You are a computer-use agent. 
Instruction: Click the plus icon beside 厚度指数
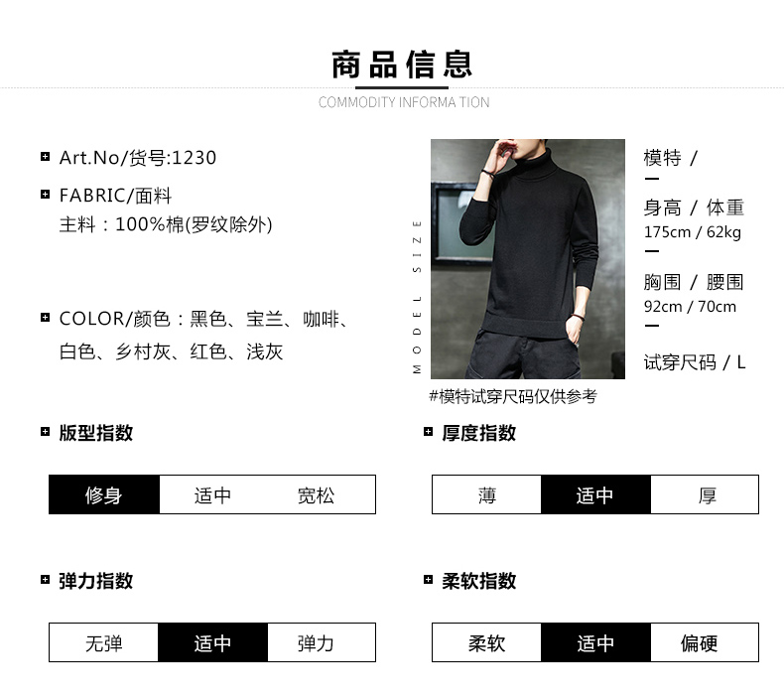click(x=428, y=431)
